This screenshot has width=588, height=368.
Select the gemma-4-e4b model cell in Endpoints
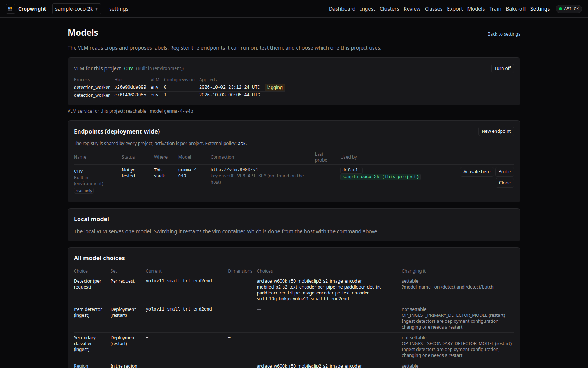point(189,173)
